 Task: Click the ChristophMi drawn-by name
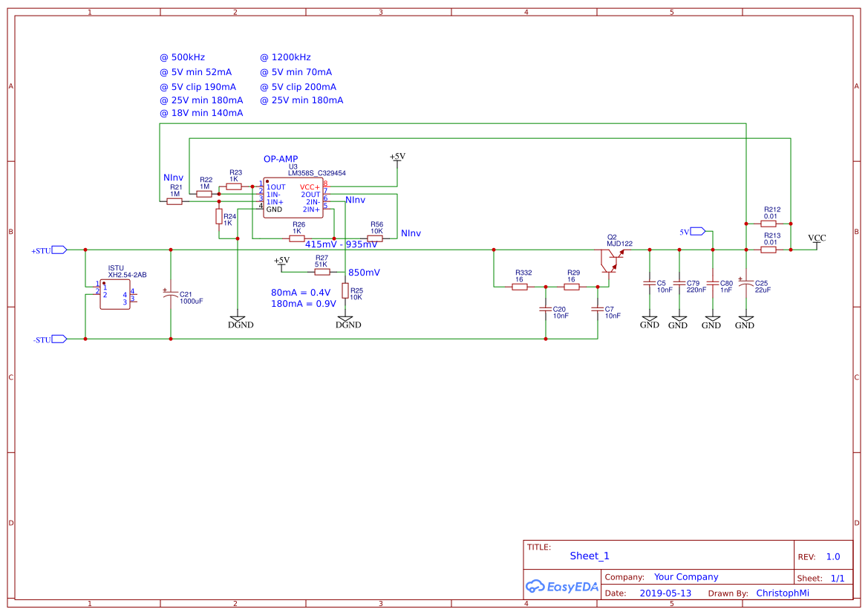tap(783, 593)
